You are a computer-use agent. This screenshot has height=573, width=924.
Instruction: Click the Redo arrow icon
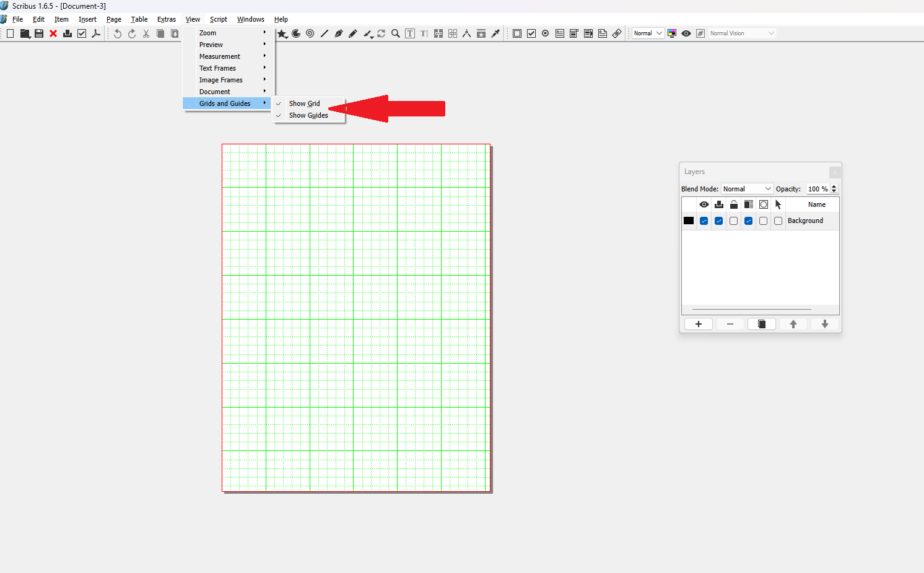tap(132, 33)
